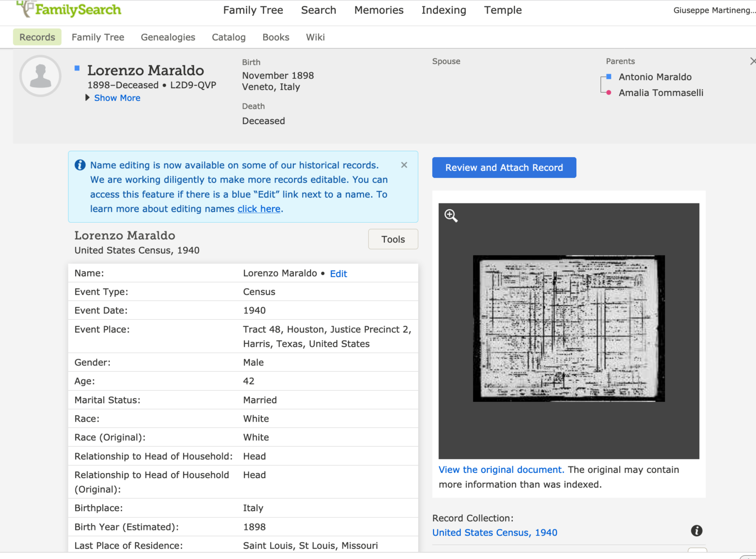Click the FamilySearch logo
Image resolution: width=756 pixels, height=559 pixels.
click(68, 9)
